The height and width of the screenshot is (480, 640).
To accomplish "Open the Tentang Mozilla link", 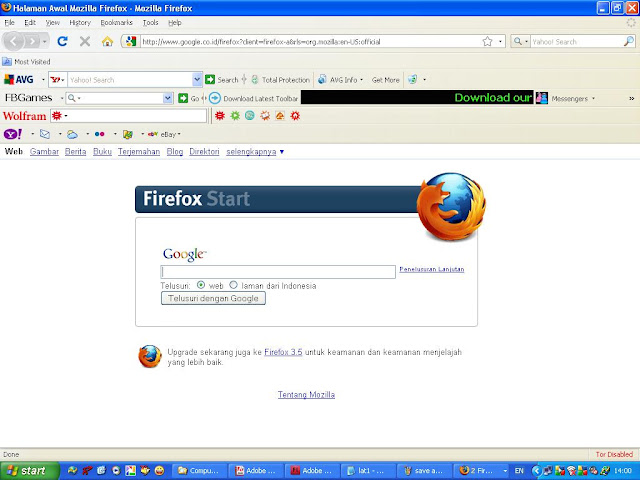I will coord(307,395).
